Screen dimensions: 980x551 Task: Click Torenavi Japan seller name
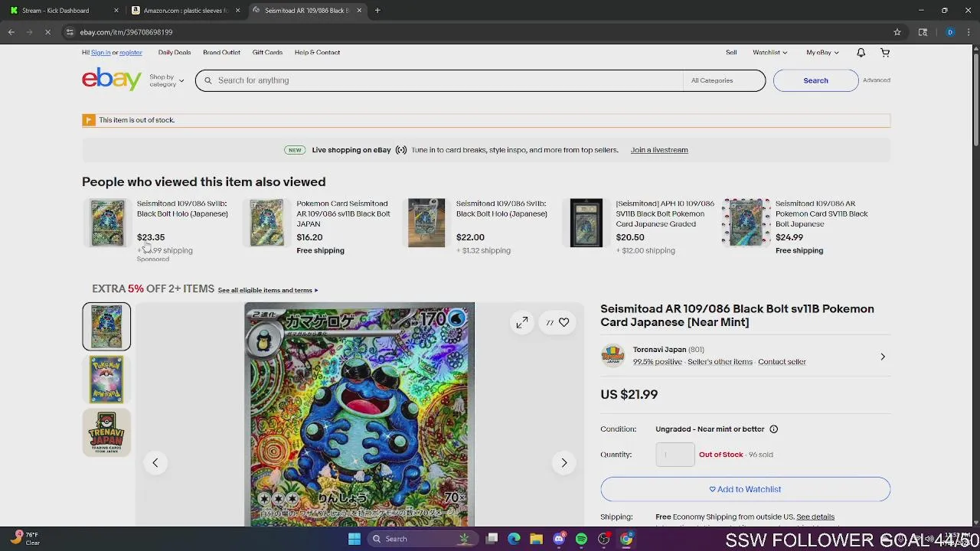point(659,350)
